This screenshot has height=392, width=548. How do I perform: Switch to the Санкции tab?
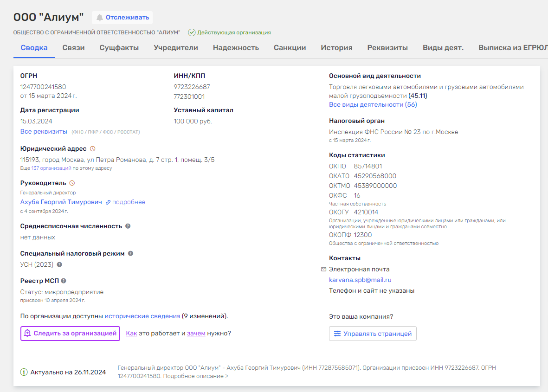[x=290, y=48]
